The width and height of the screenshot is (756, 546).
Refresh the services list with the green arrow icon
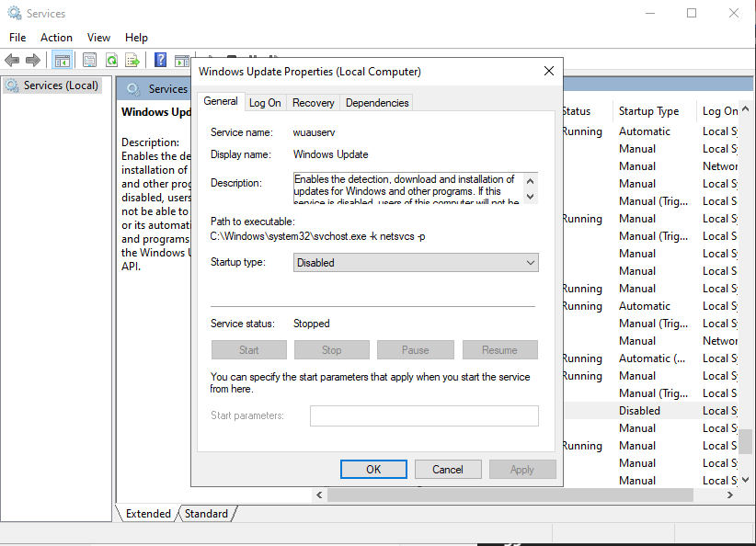[112, 61]
